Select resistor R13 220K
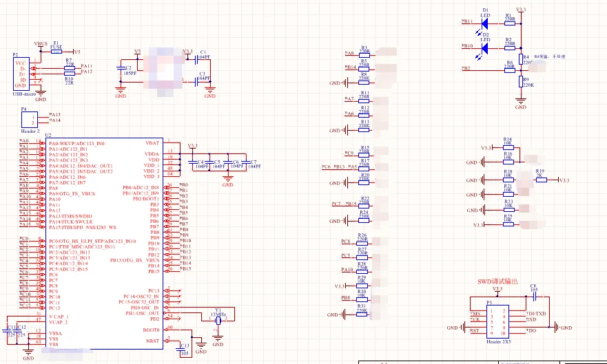 tap(364, 130)
